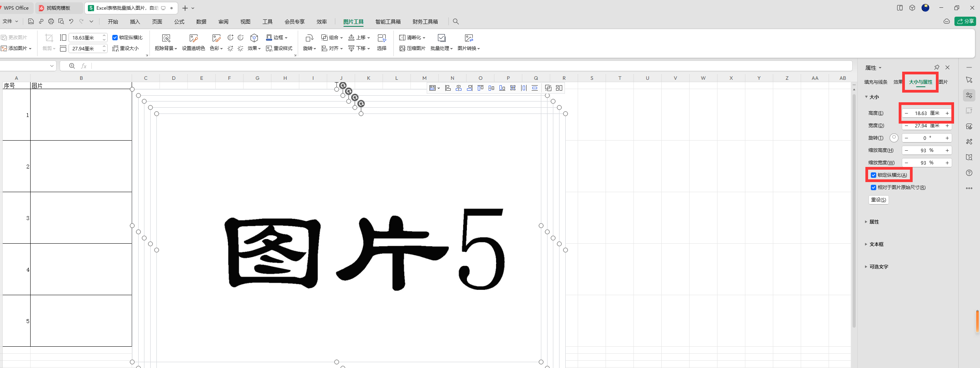Click Reset Style (重设样式) in ribbon
Screen dimensions: 980x368
tap(279, 48)
